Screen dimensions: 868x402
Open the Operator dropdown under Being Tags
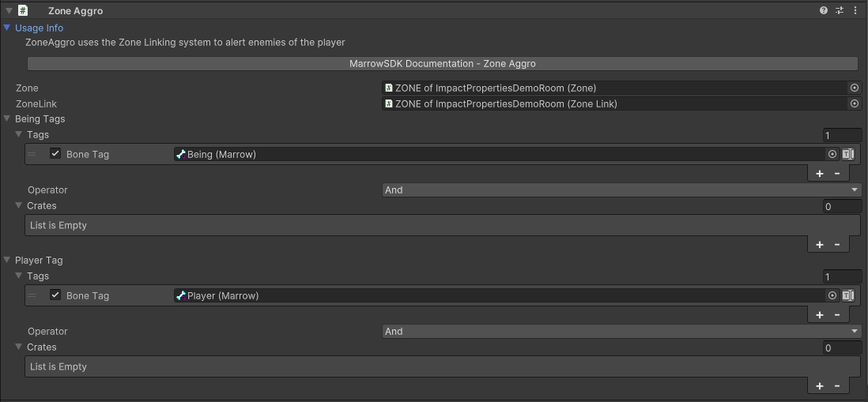[x=621, y=190]
